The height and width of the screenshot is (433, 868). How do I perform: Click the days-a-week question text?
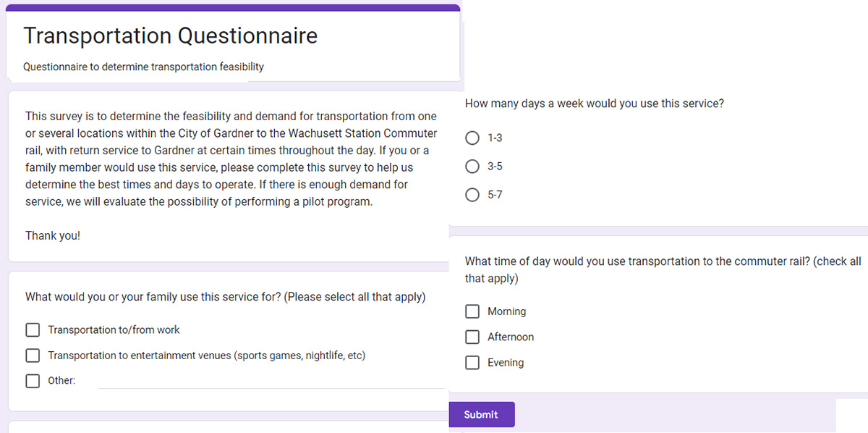coord(594,104)
